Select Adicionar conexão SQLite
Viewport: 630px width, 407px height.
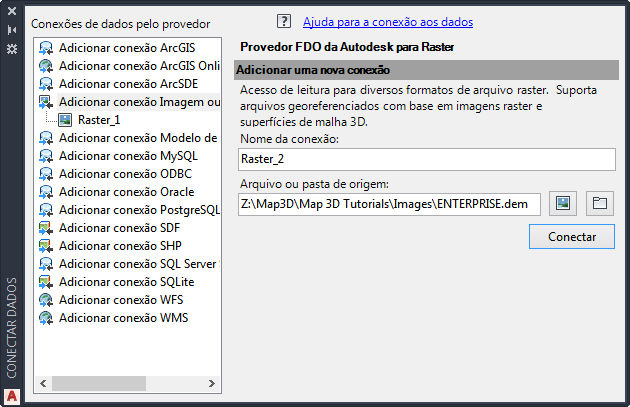pyautogui.click(x=127, y=282)
